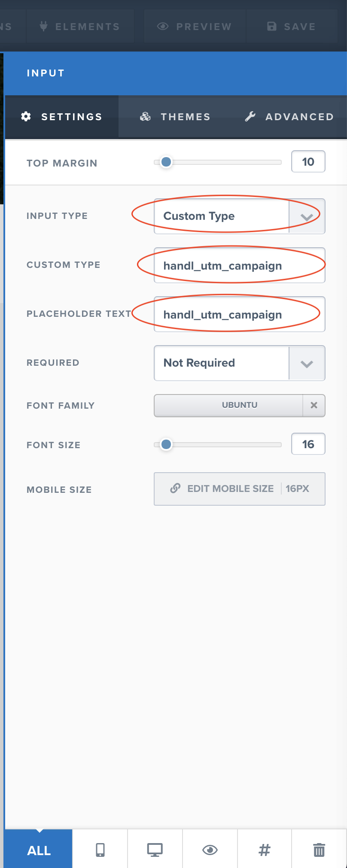Click the Top Margin slider handle

pos(166,162)
